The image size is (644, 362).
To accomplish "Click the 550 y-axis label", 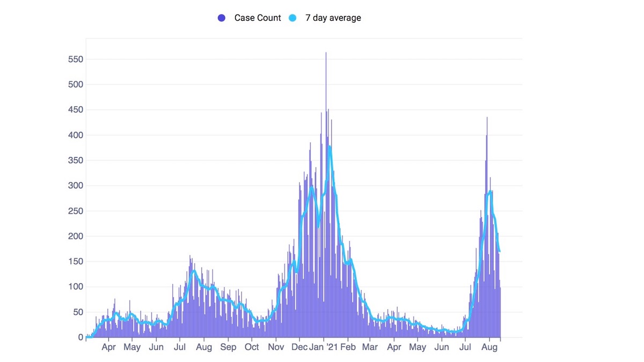I will coord(75,59).
